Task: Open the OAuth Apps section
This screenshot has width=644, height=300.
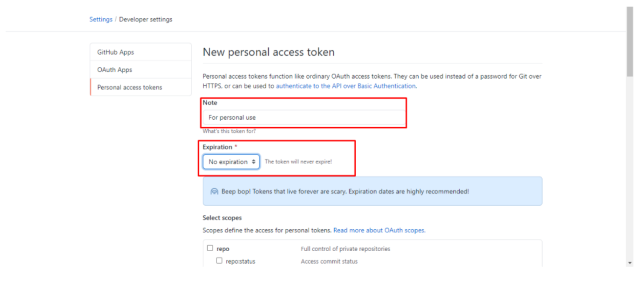Action: click(x=114, y=69)
